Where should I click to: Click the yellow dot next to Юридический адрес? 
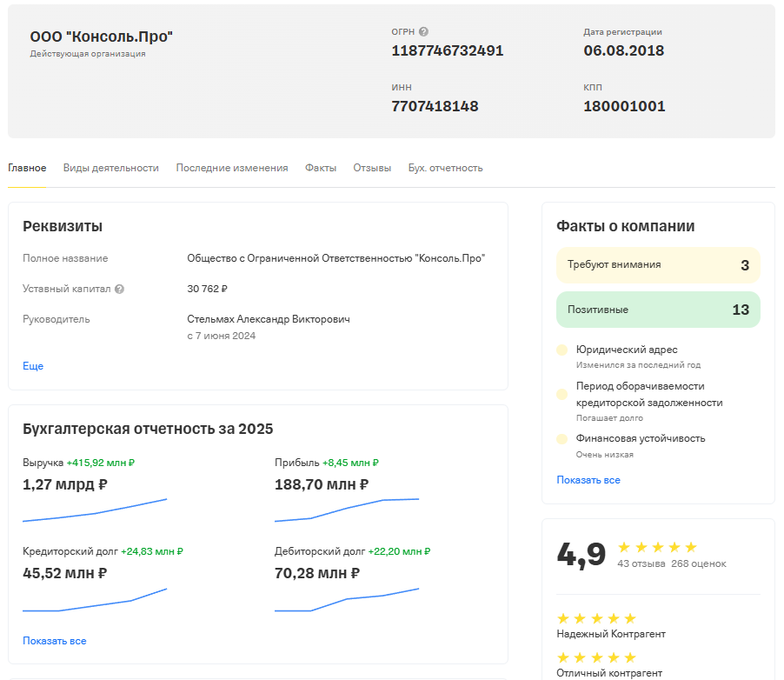pyautogui.click(x=562, y=350)
